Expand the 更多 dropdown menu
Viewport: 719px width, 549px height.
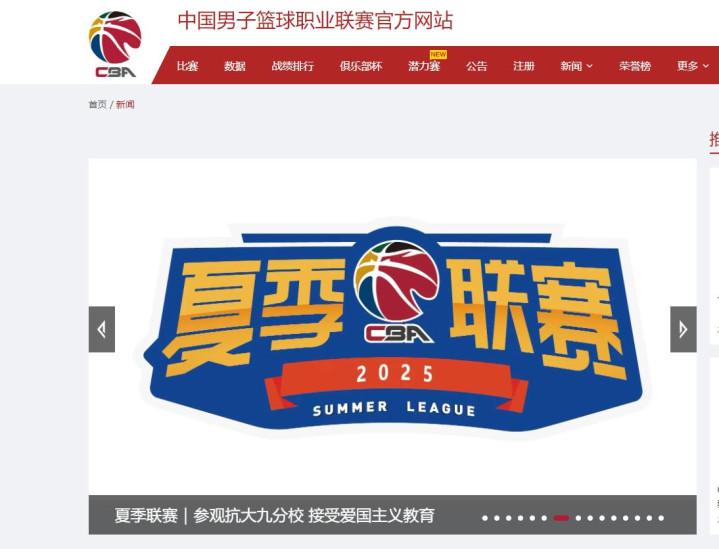693,66
